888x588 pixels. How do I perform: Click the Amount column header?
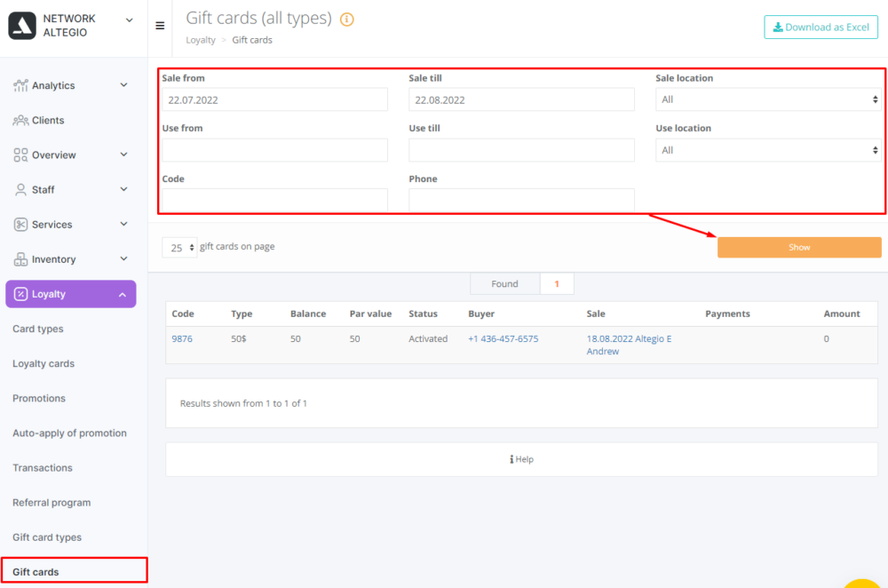point(842,314)
